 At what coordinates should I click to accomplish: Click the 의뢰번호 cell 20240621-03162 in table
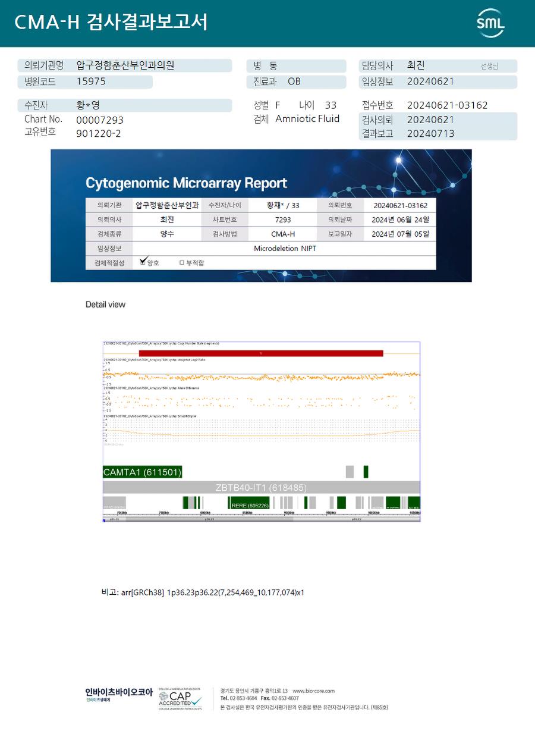401,205
